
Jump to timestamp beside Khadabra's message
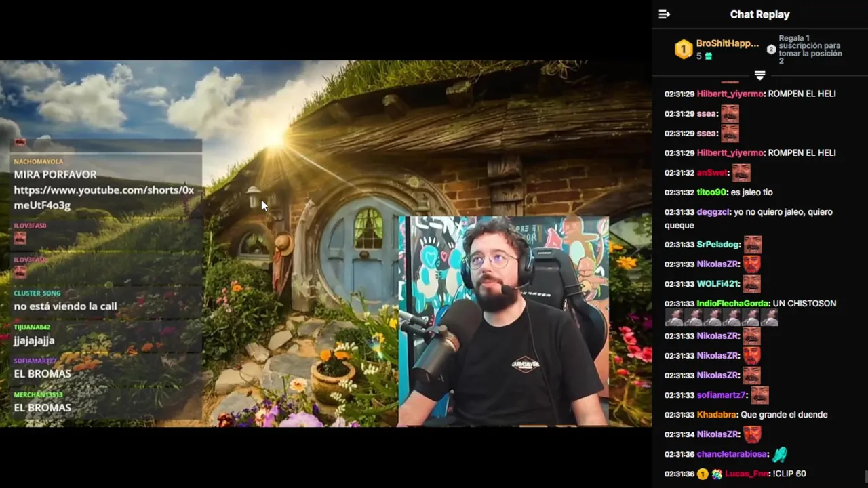point(679,415)
